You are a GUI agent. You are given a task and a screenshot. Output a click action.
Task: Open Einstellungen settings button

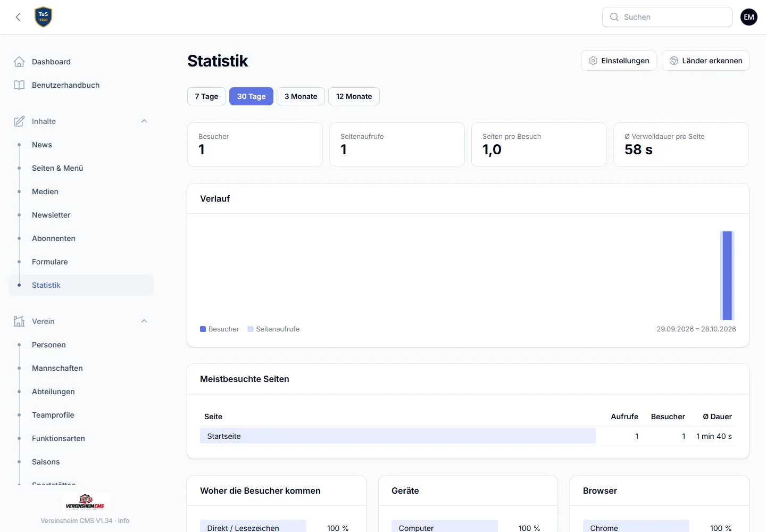coord(619,61)
